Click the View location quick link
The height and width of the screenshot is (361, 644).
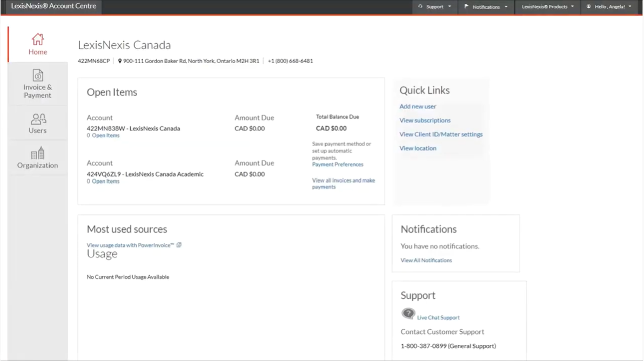[x=418, y=148]
